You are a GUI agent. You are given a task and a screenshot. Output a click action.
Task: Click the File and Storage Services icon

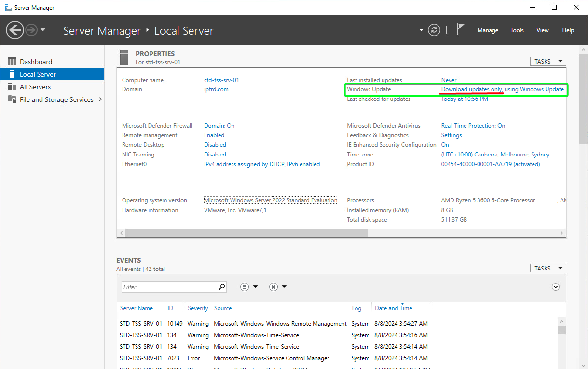pos(12,99)
